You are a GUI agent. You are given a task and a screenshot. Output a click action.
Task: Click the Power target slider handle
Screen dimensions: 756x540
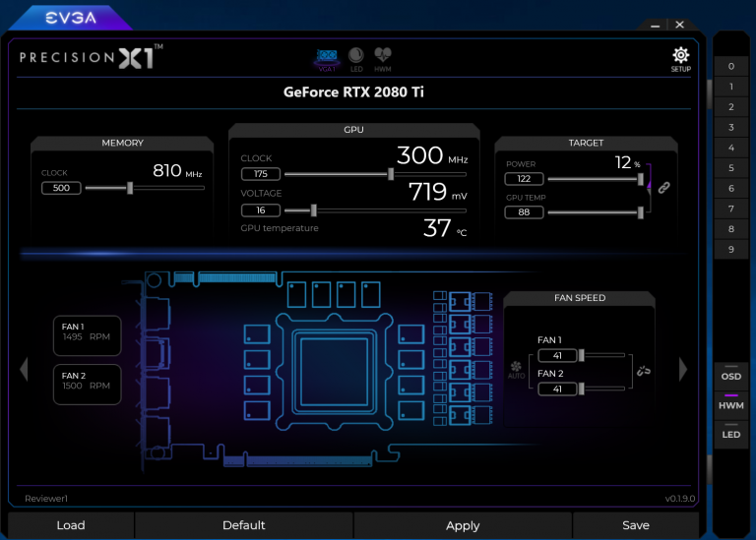click(x=640, y=179)
